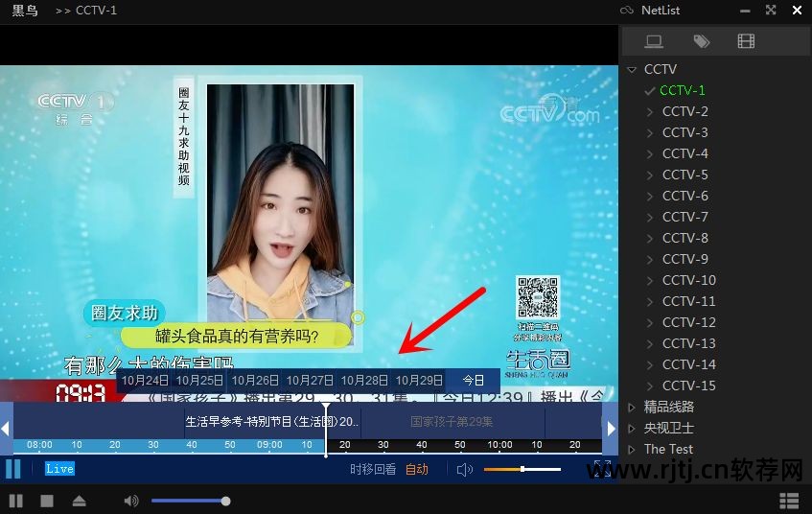Expand the 精品线路 group

click(631, 408)
